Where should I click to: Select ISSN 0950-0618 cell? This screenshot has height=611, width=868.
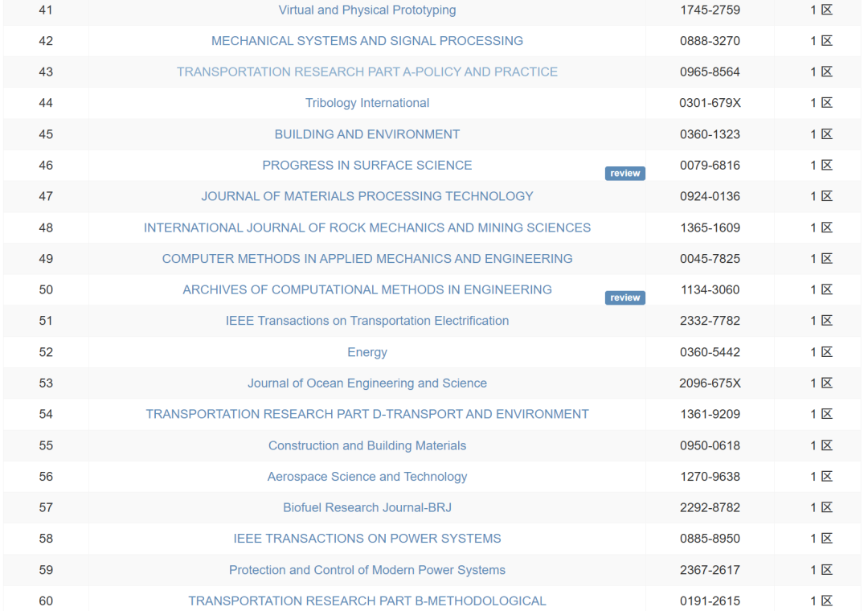pos(710,446)
